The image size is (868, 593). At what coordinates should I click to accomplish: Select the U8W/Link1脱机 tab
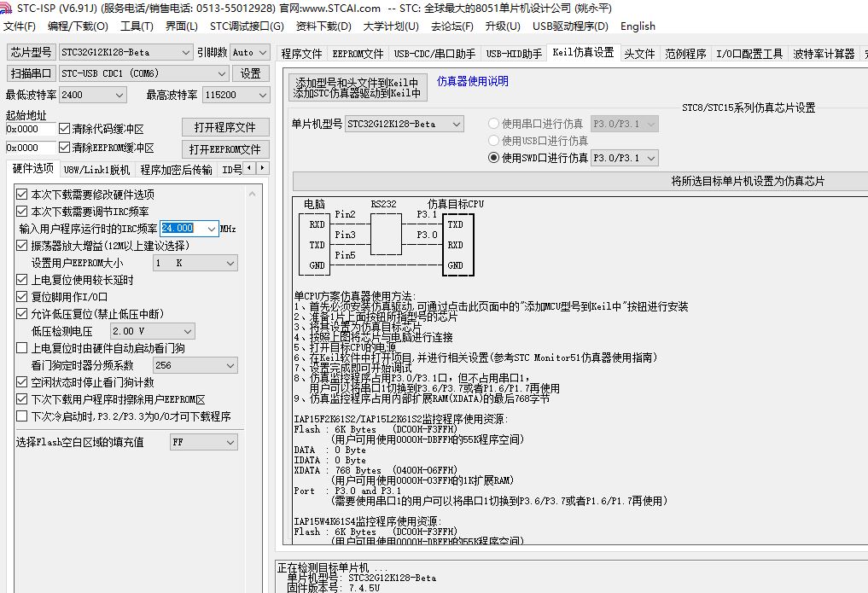click(97, 170)
